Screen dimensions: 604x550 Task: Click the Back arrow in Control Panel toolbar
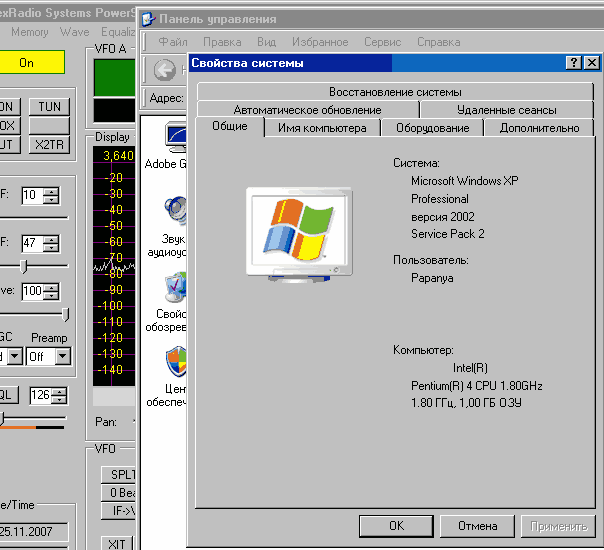tap(165, 69)
